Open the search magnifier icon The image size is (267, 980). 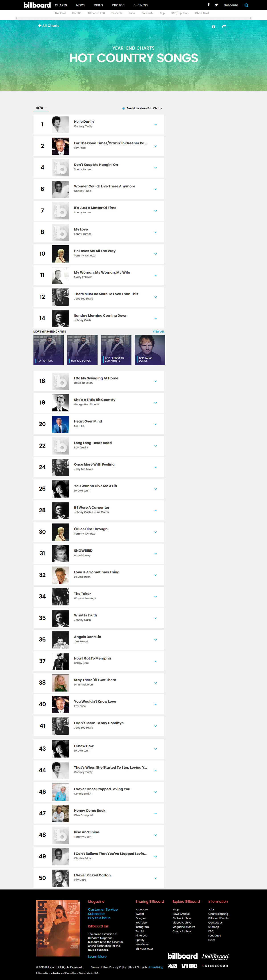click(x=247, y=5)
